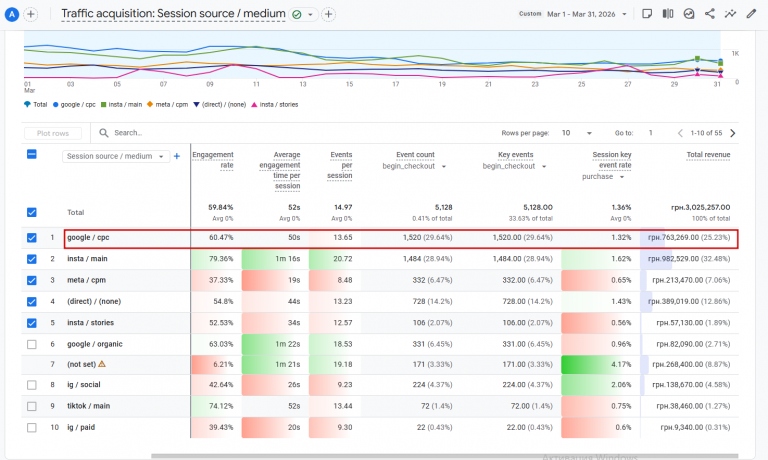Click the add comparison plus button
768x460 pixels.
point(30,14)
